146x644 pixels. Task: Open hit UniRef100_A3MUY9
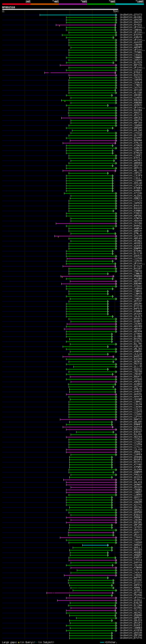tap(131, 37)
